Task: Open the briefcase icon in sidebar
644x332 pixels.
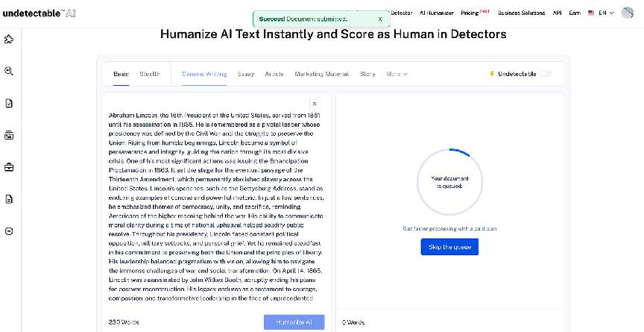Action: pyautogui.click(x=9, y=167)
